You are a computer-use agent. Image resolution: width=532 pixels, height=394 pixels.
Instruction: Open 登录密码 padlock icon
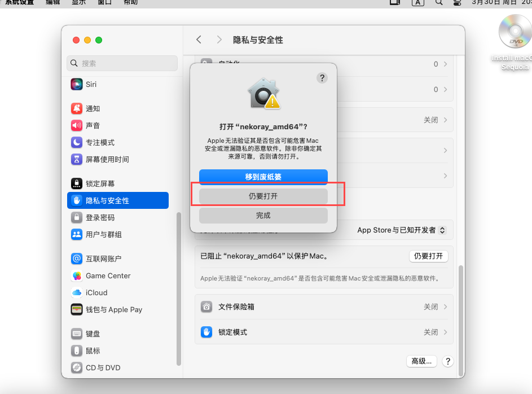tap(77, 217)
